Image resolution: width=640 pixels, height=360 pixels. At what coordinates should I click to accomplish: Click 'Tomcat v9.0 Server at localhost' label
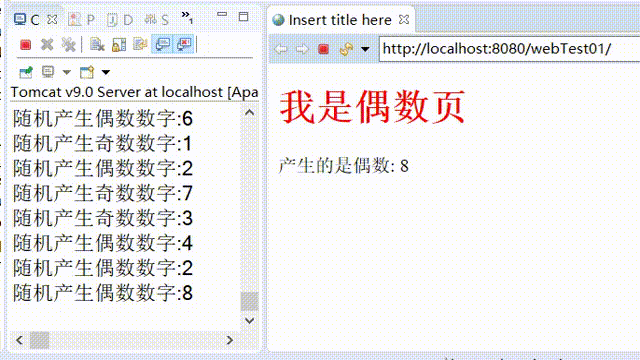(118, 92)
